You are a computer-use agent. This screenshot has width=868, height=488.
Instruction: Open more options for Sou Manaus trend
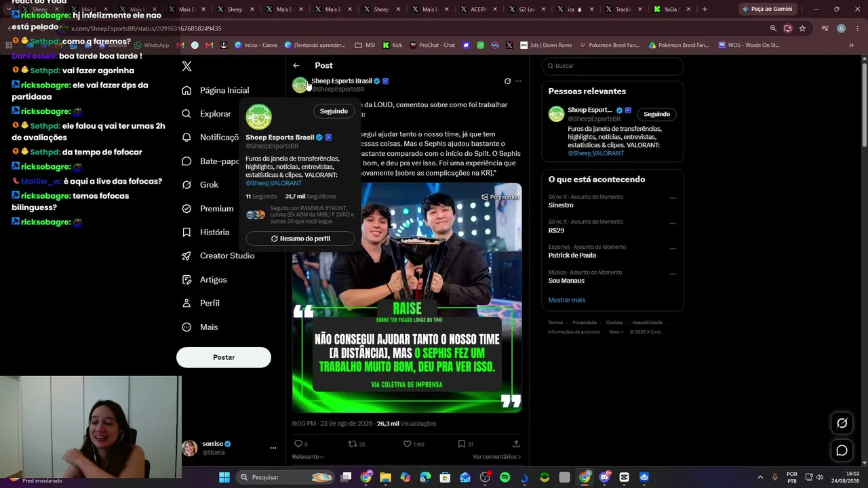673,274
